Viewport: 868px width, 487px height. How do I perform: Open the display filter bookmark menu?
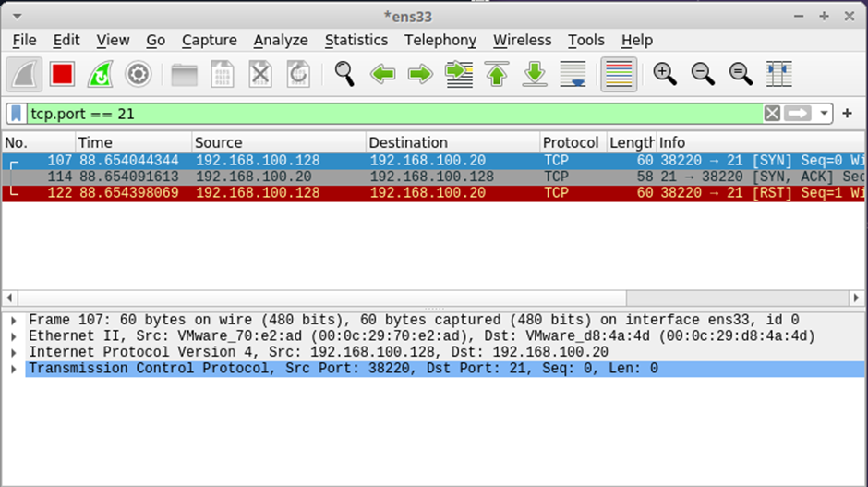[x=16, y=114]
